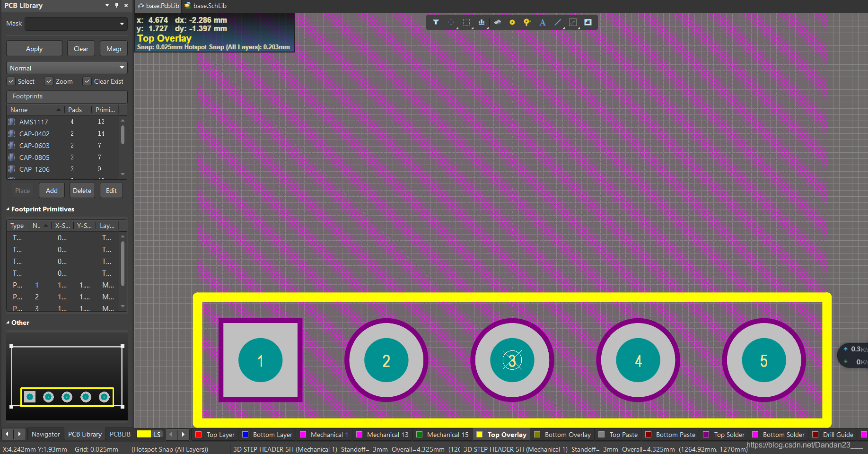Open the selection filter funnel tool

436,22
